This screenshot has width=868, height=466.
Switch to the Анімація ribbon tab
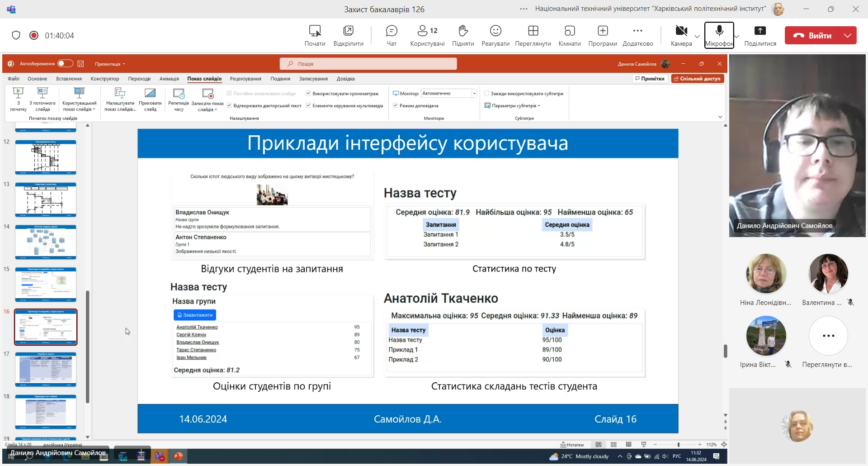[x=169, y=79]
